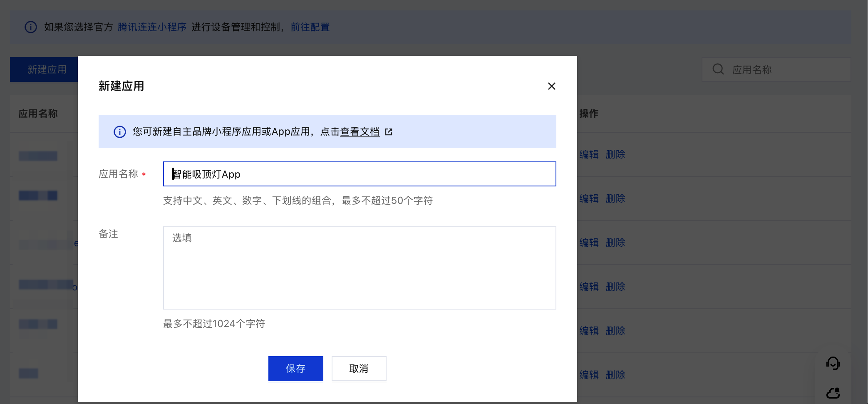Click the 50个字符 naming rule hint
868x404 pixels.
point(298,201)
